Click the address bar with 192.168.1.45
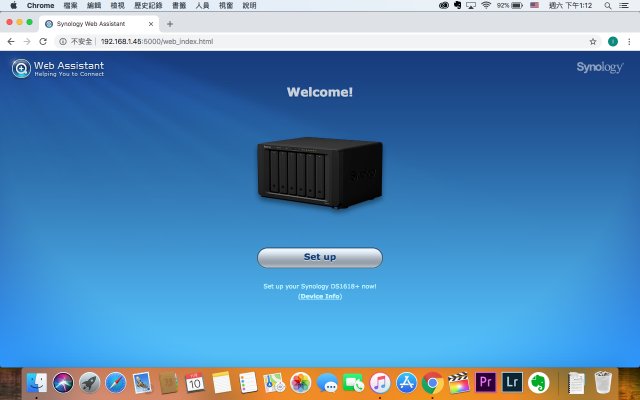The height and width of the screenshot is (400, 640). (x=327, y=41)
